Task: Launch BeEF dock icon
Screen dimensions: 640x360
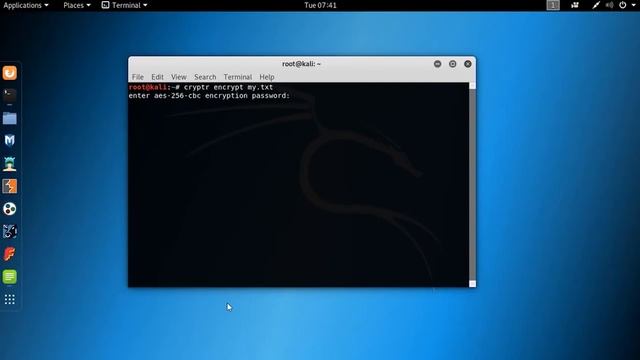Action: tap(9, 231)
